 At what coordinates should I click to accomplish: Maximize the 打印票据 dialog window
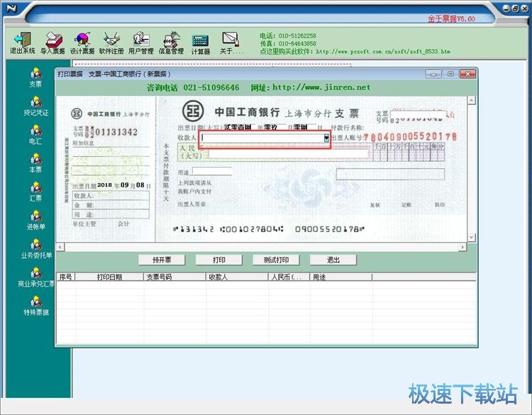pos(450,74)
